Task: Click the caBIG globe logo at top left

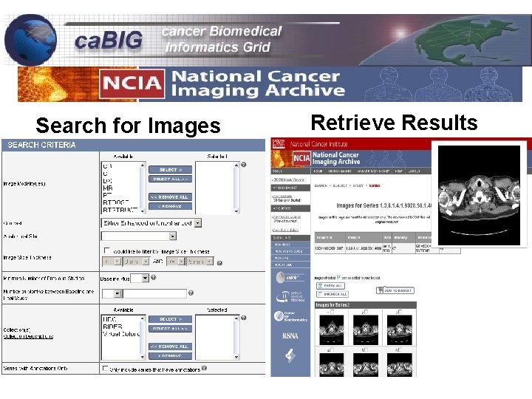Action: [x=30, y=40]
